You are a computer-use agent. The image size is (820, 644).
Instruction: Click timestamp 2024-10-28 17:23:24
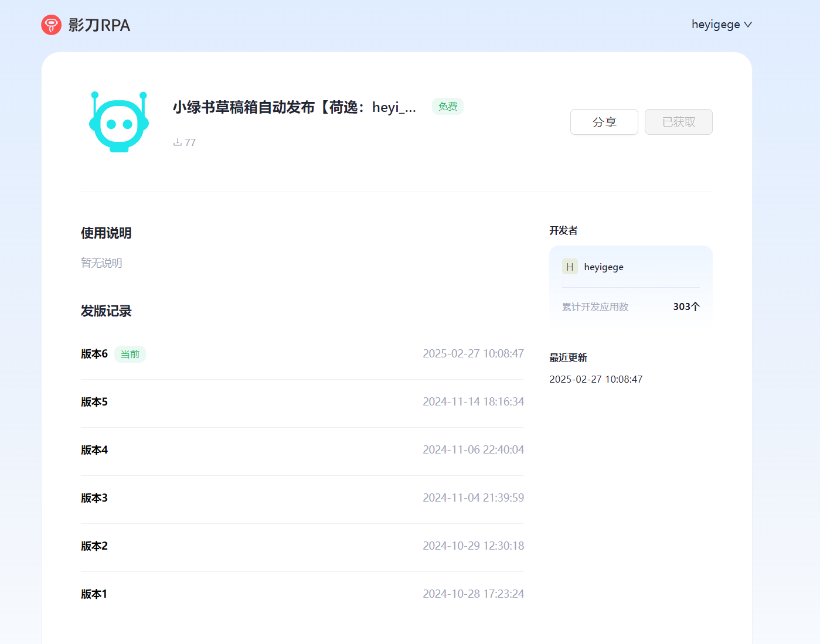click(474, 594)
